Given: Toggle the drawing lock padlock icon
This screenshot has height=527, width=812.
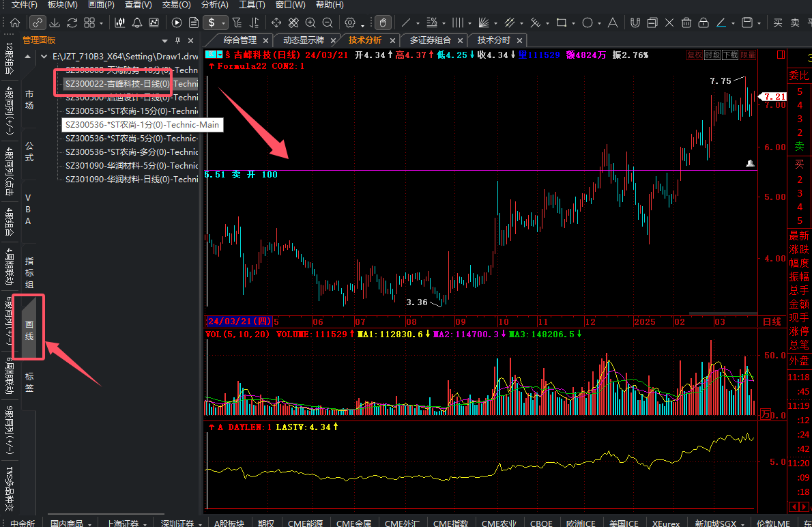Looking at the screenshot, I should (704, 23).
